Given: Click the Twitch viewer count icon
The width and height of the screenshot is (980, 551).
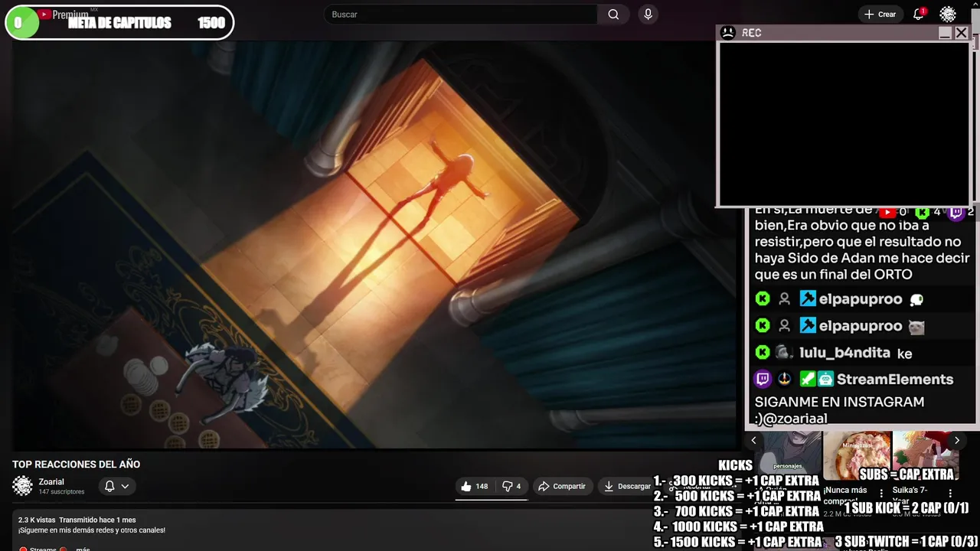Looking at the screenshot, I should (956, 212).
